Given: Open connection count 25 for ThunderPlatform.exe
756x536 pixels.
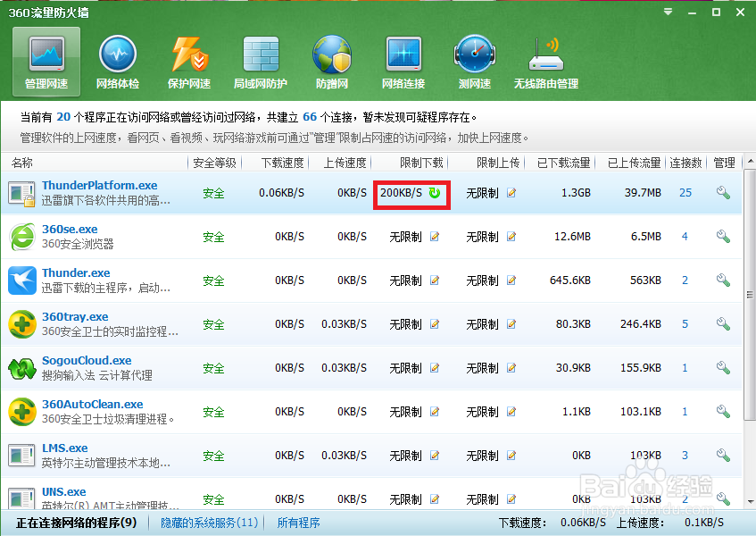Looking at the screenshot, I should pos(685,193).
